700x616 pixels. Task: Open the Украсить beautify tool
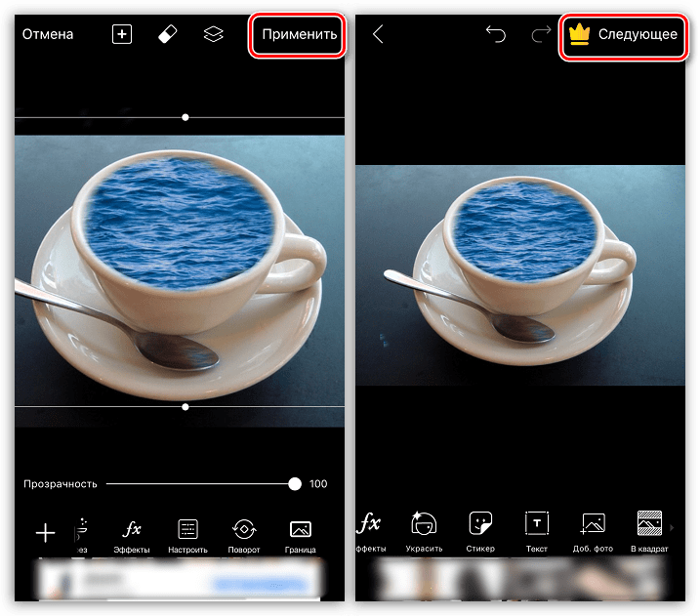click(x=424, y=531)
